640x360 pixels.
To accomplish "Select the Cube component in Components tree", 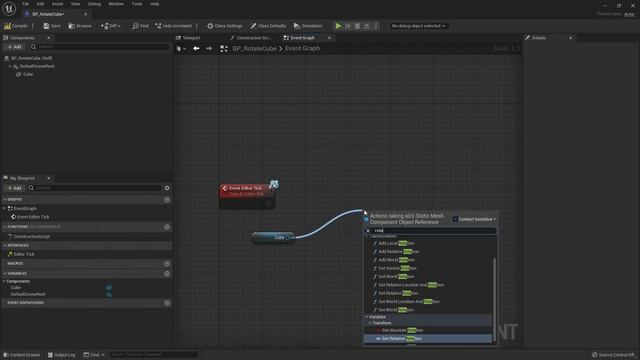I will pyautogui.click(x=28, y=74).
